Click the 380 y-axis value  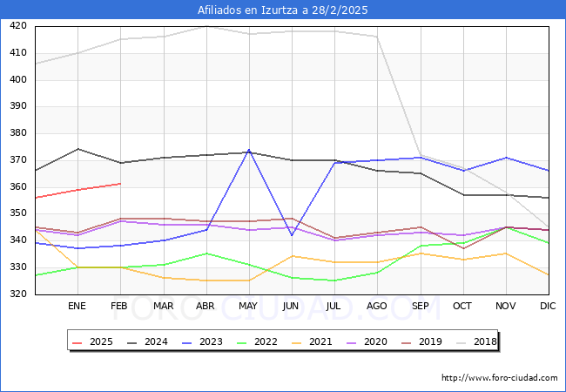(18, 132)
